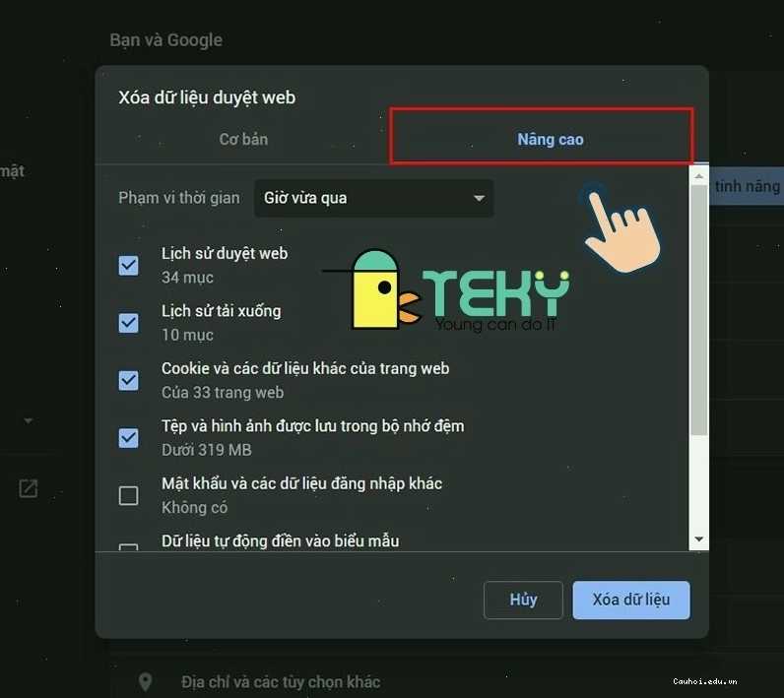Click scrollbar up arrow in dialog

point(699,176)
